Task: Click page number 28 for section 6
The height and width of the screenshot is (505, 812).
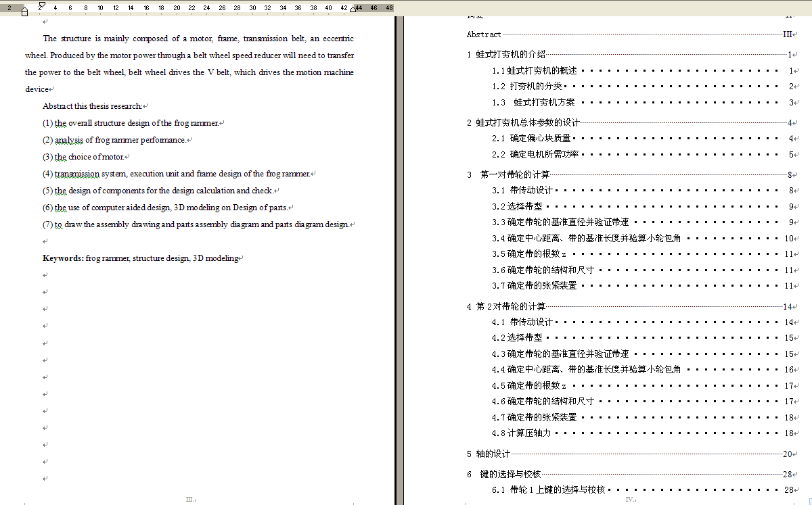Action: click(788, 475)
